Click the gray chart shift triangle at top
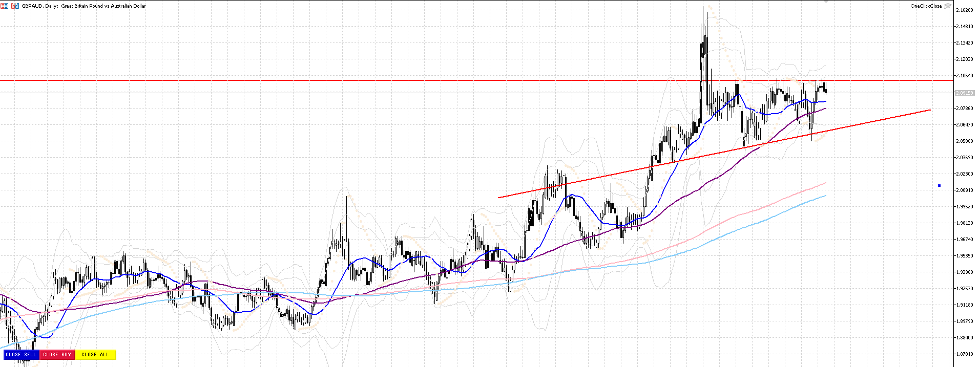 click(826, 2)
